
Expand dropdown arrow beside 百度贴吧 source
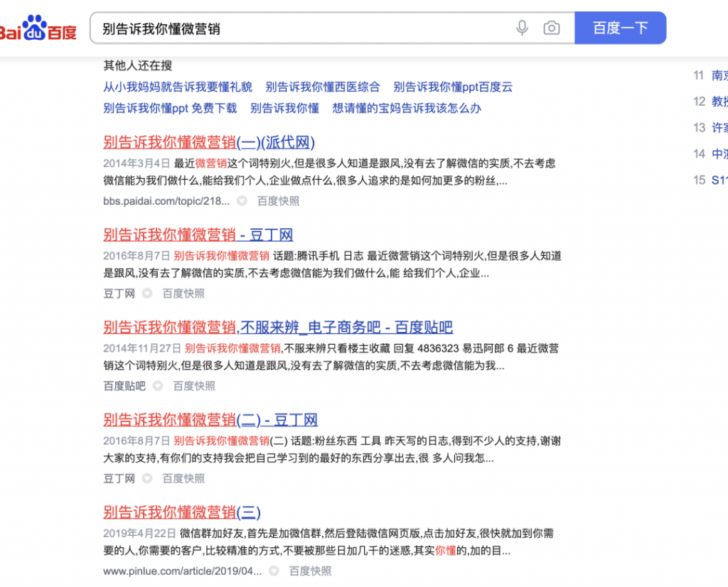[158, 386]
